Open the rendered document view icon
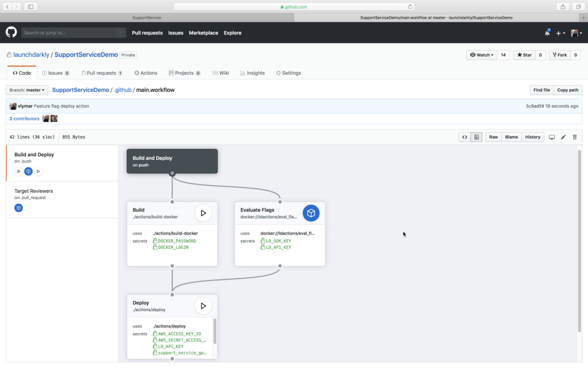 click(476, 137)
